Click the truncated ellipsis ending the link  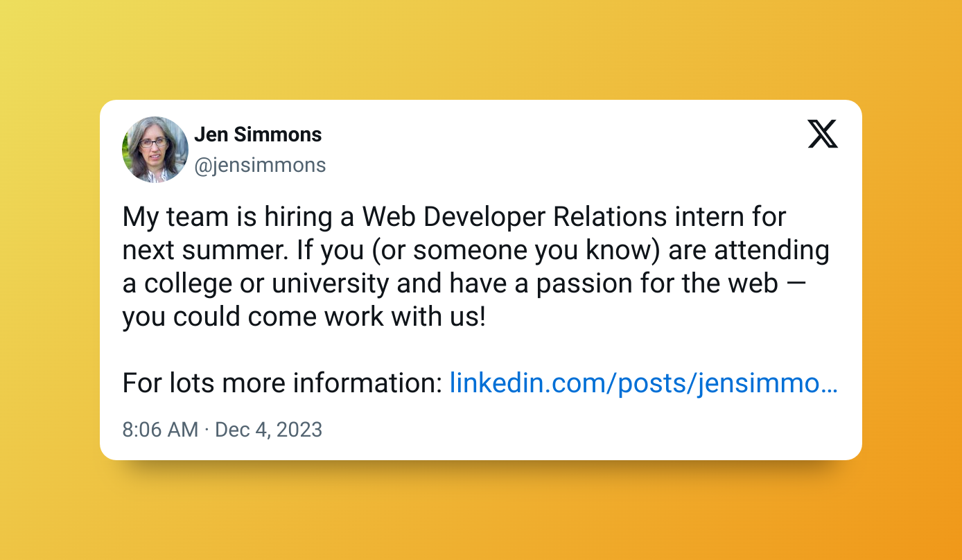point(831,383)
